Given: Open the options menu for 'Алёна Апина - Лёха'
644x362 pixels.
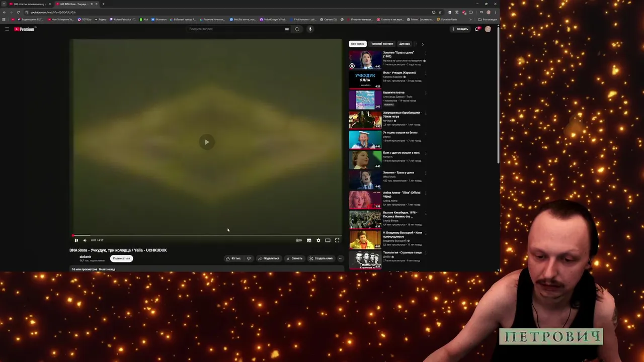Looking at the screenshot, I should pos(426,193).
